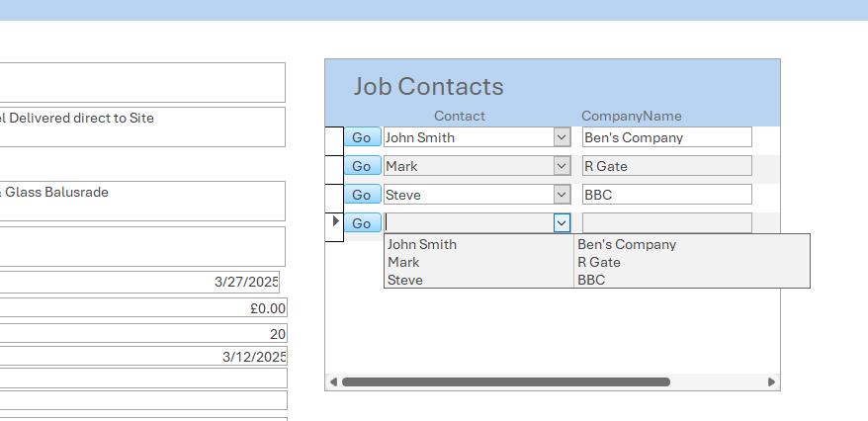Open the Steve contact dropdown arrow
This screenshot has width=868, height=421.
point(562,195)
